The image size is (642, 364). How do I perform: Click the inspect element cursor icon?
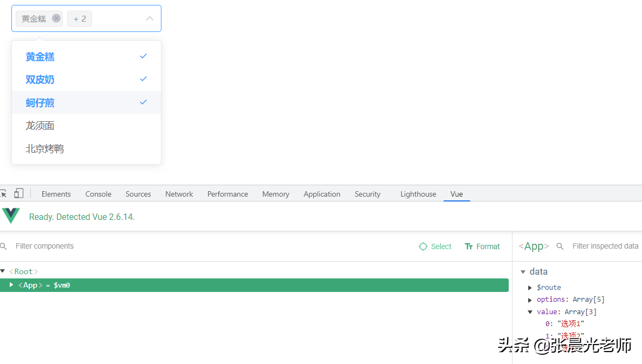point(3,194)
